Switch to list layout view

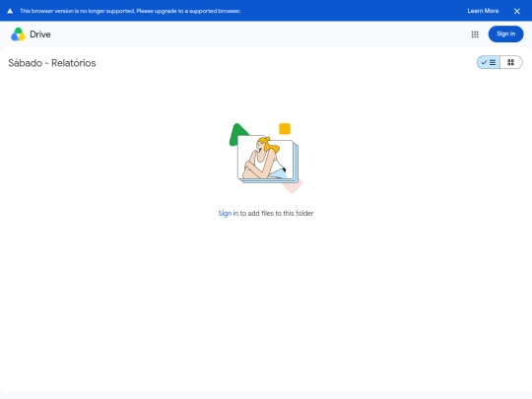tap(489, 62)
